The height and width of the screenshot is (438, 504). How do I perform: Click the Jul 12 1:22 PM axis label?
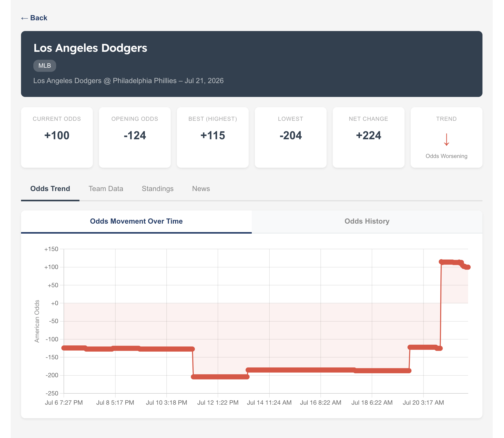pos(218,403)
